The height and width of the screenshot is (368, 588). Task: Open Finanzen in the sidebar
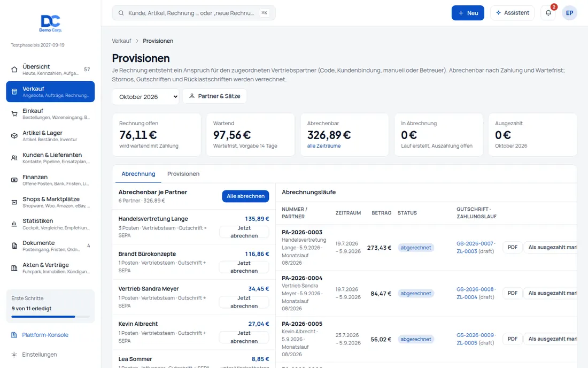click(x=50, y=180)
